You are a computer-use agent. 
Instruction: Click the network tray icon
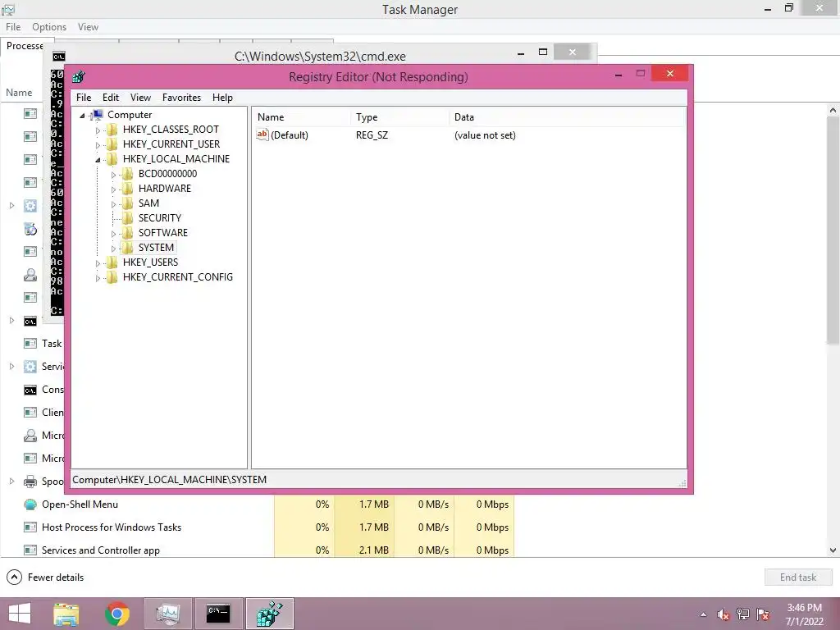tap(743, 614)
